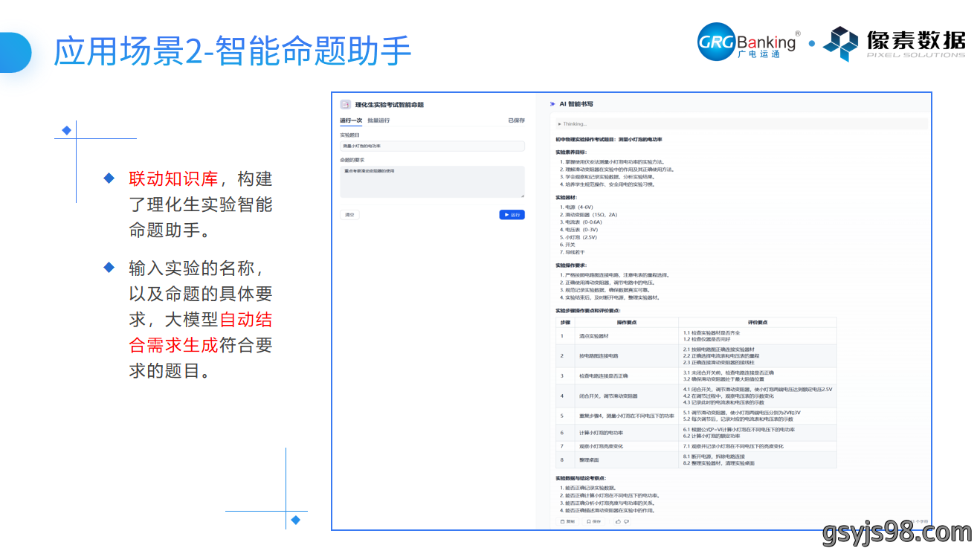The image size is (980, 551).
Task: Click the 实验素养目标 heading
Action: tap(571, 152)
